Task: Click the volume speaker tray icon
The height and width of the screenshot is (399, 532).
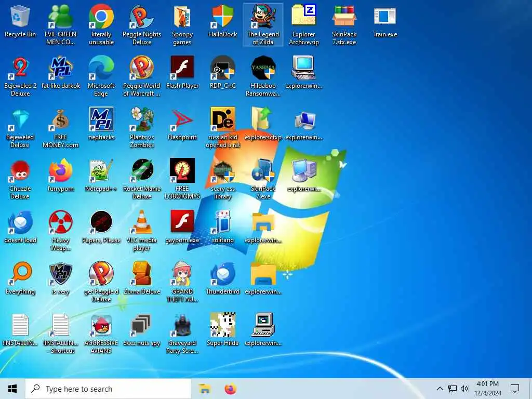Action: tap(464, 389)
